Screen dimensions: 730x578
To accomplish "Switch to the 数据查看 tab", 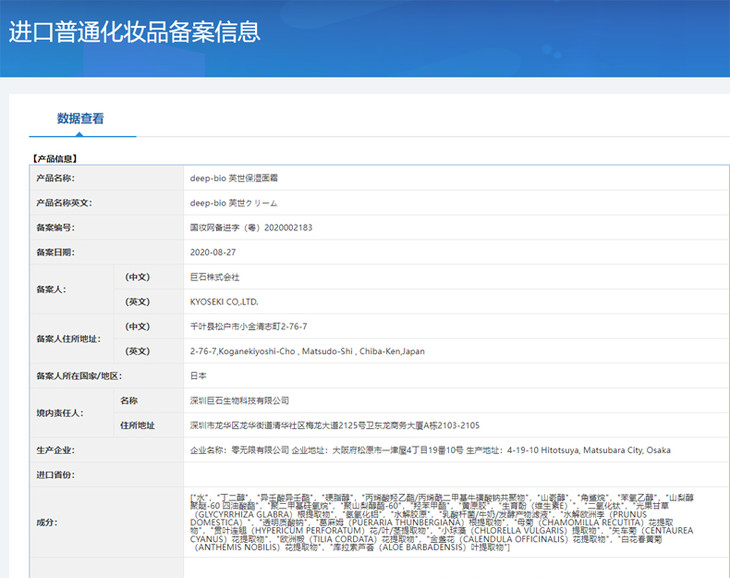I will point(80,119).
